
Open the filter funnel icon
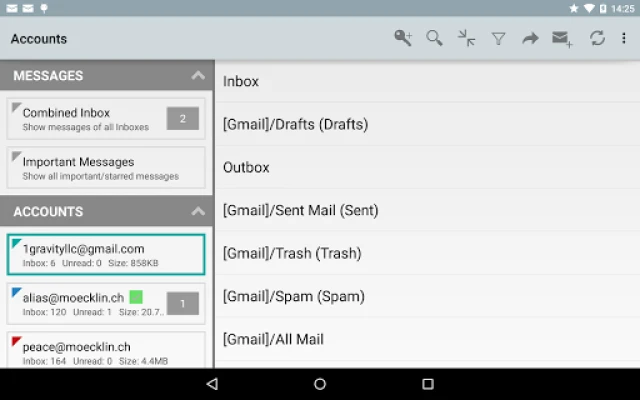coord(498,39)
